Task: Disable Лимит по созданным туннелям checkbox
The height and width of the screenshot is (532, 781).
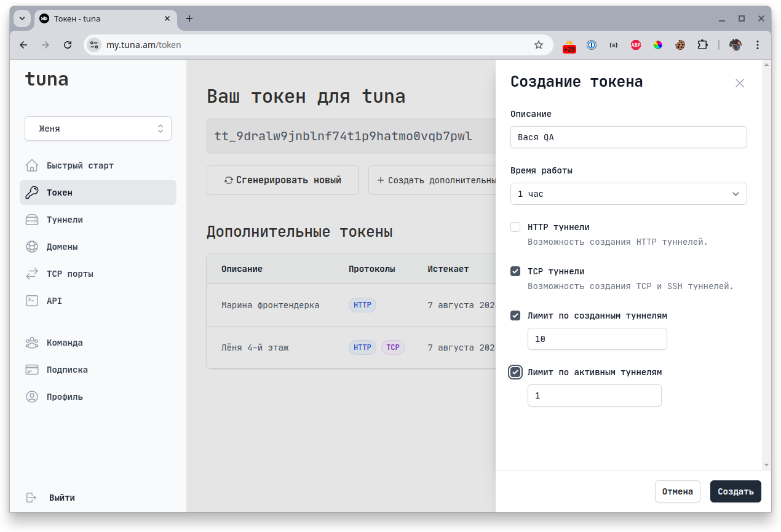Action: 515,316
